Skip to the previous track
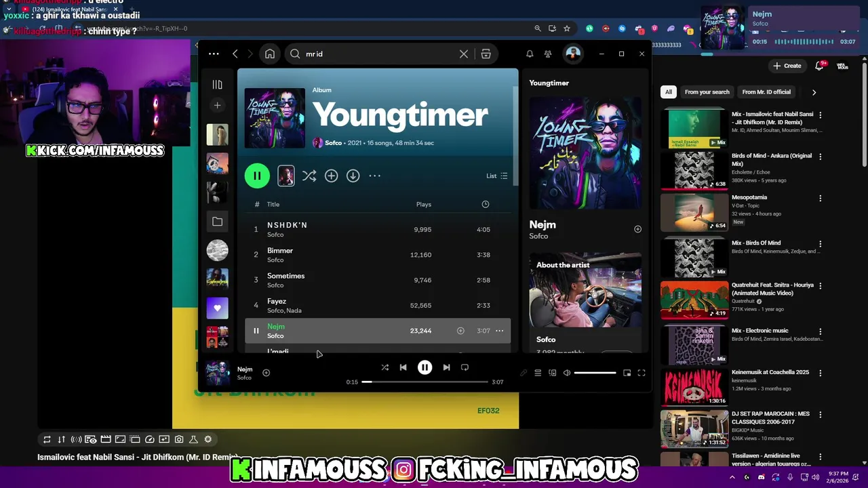Screen dimensions: 868x488 403,367
